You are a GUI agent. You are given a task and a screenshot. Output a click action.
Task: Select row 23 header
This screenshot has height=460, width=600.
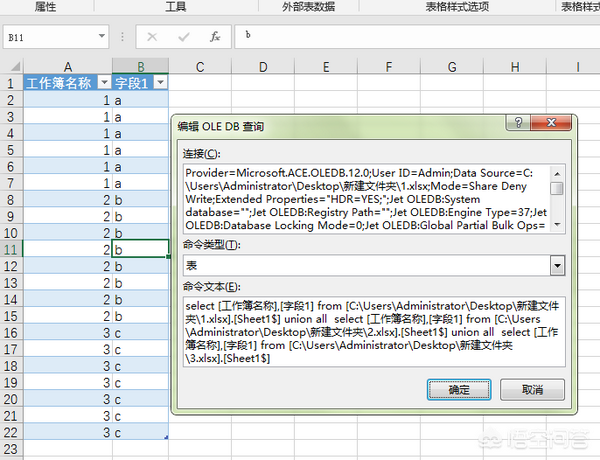(11, 449)
